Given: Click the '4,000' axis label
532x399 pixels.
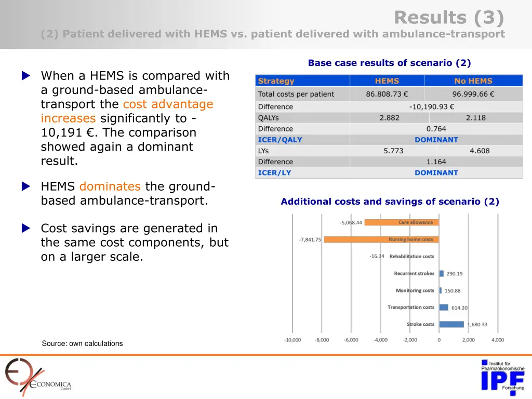Looking at the screenshot, I should pos(498,340).
